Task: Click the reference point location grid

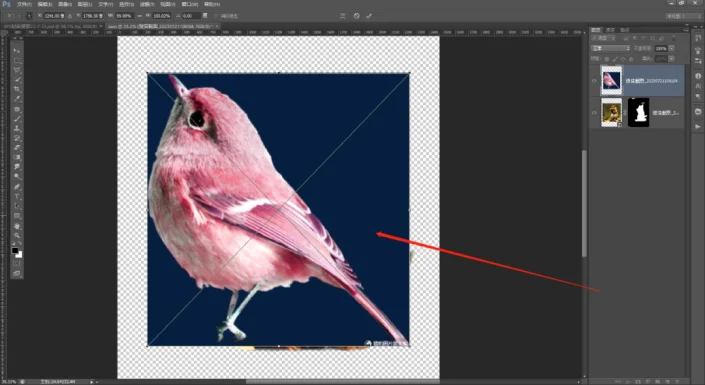Action: (29, 16)
